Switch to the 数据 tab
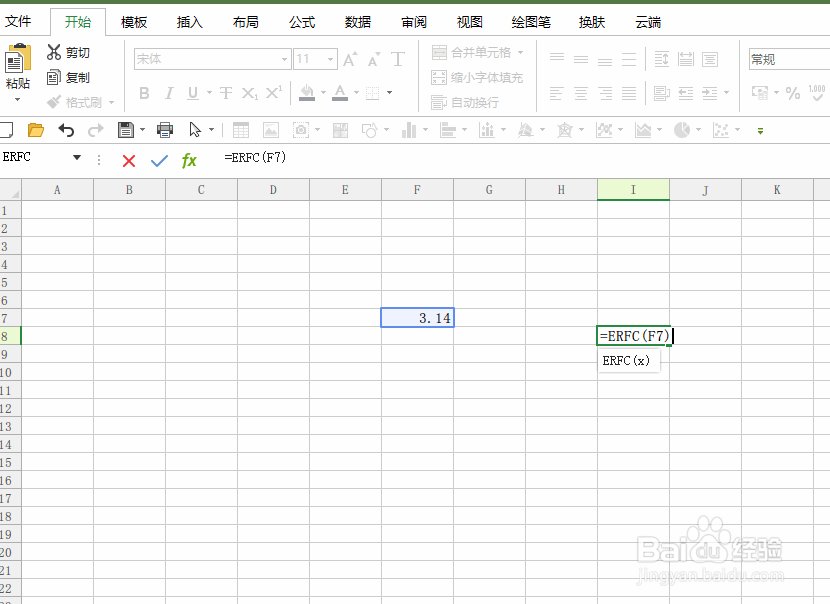 point(358,22)
